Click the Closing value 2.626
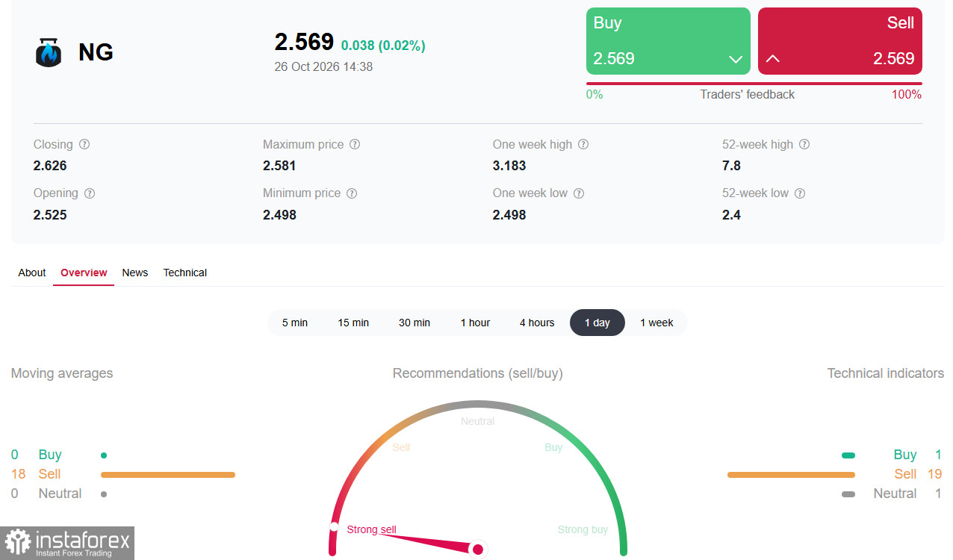The width and height of the screenshot is (953, 560). (50, 166)
